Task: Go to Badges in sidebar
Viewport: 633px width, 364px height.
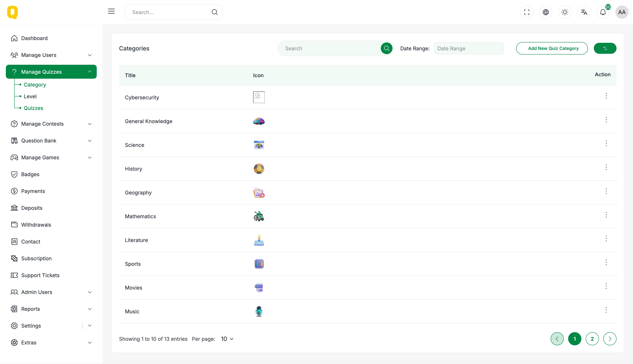Action: tap(30, 174)
